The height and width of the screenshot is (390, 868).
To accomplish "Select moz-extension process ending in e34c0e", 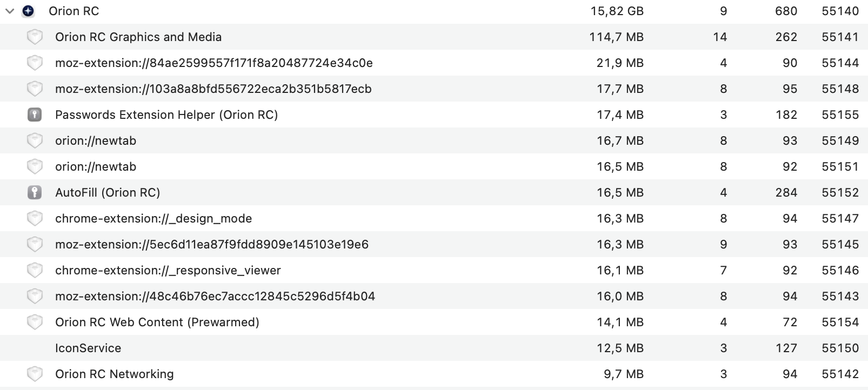I will (213, 63).
